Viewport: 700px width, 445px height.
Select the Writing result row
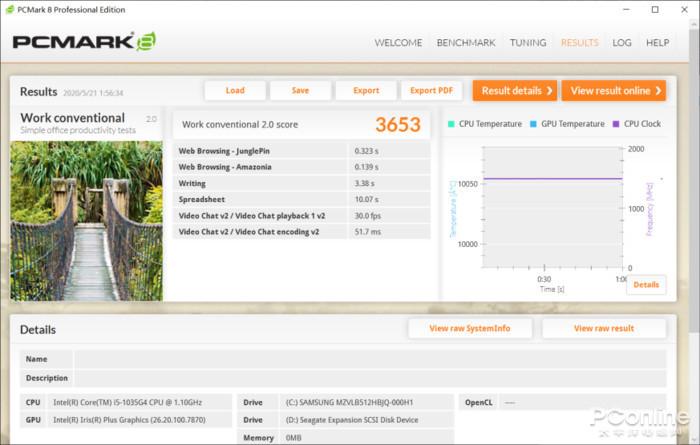click(302, 183)
